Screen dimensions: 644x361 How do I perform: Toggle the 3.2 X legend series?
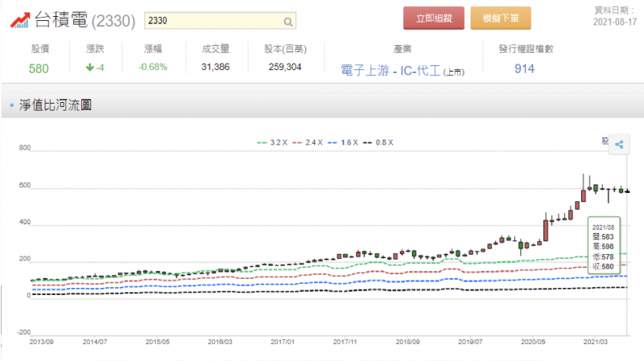pyautogui.click(x=272, y=142)
